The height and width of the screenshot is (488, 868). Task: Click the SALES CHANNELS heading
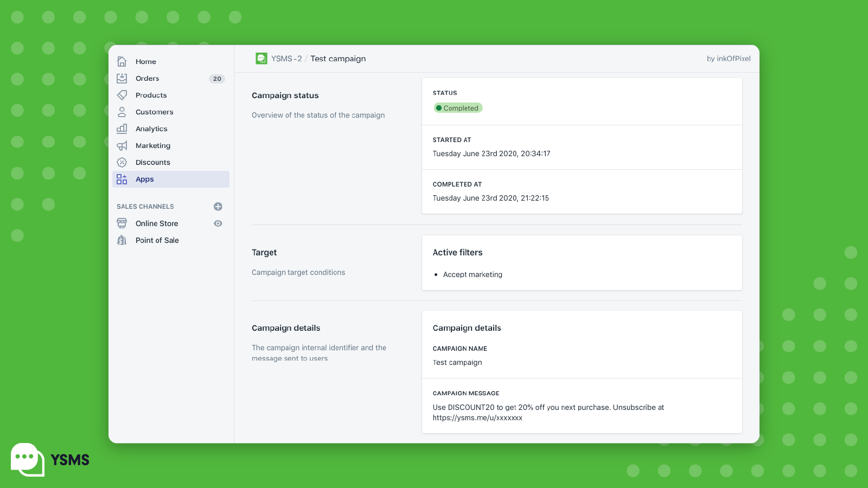point(145,207)
